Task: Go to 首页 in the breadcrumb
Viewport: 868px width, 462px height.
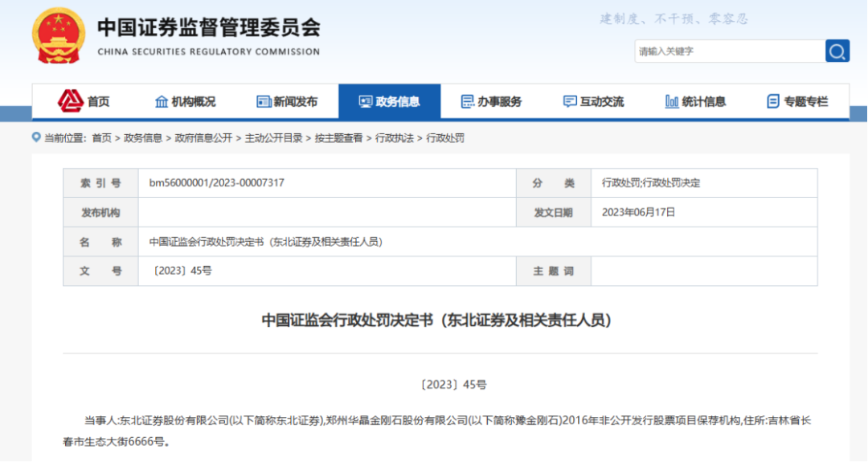Action: [101, 138]
